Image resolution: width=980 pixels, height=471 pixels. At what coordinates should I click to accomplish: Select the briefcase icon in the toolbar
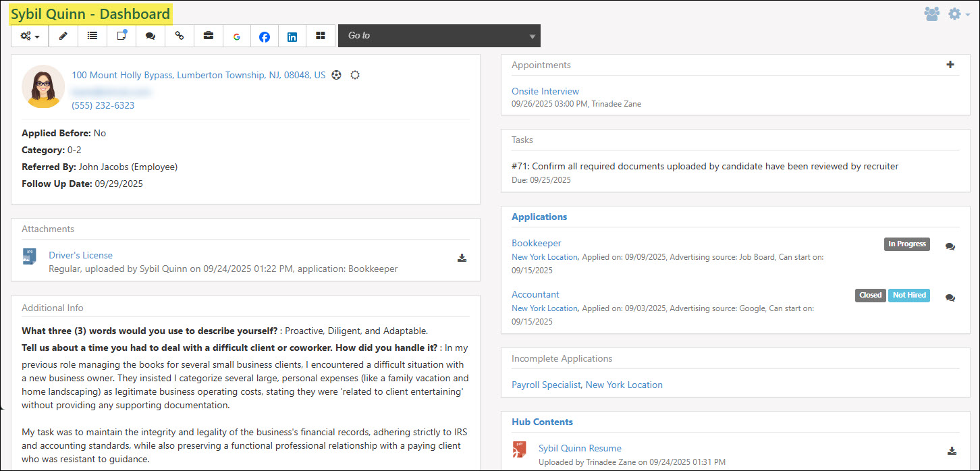point(208,36)
